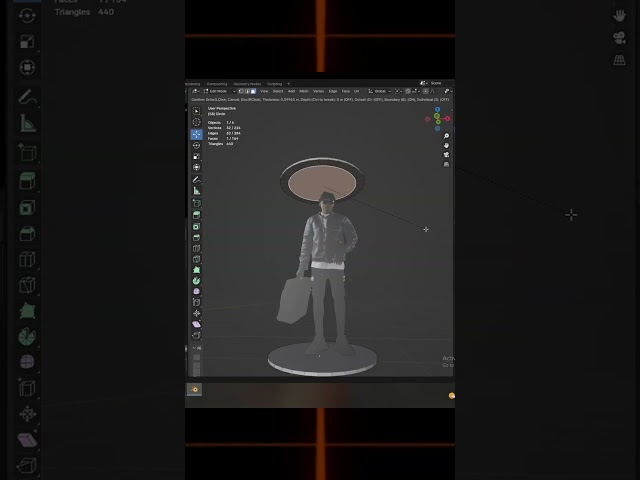640x480 pixels.
Task: Collapse the expander below the toolbar
Action: (196, 348)
